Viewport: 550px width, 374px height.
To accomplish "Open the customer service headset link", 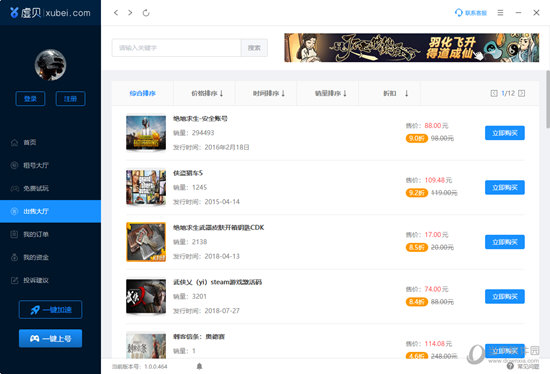I will tap(470, 13).
